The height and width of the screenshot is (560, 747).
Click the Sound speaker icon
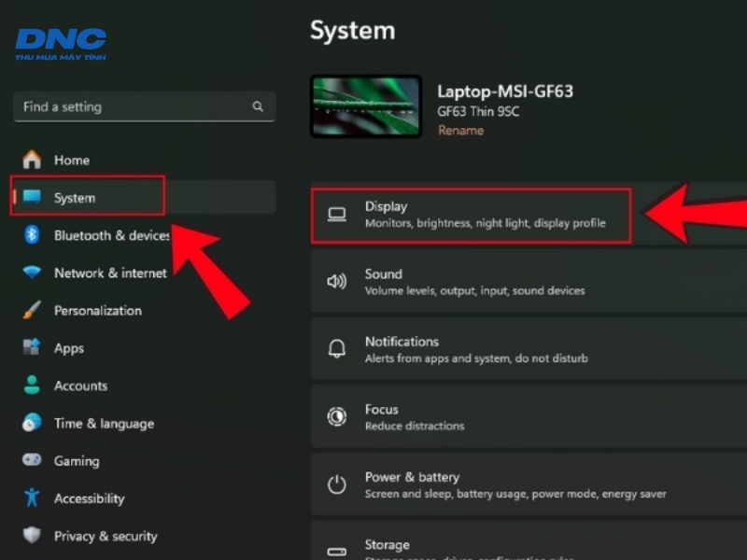pyautogui.click(x=337, y=282)
